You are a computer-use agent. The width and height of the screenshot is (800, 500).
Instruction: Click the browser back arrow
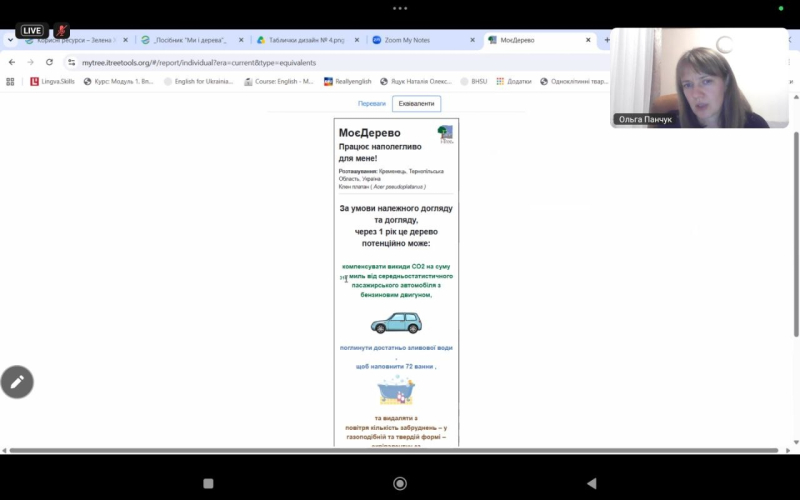coord(12,62)
